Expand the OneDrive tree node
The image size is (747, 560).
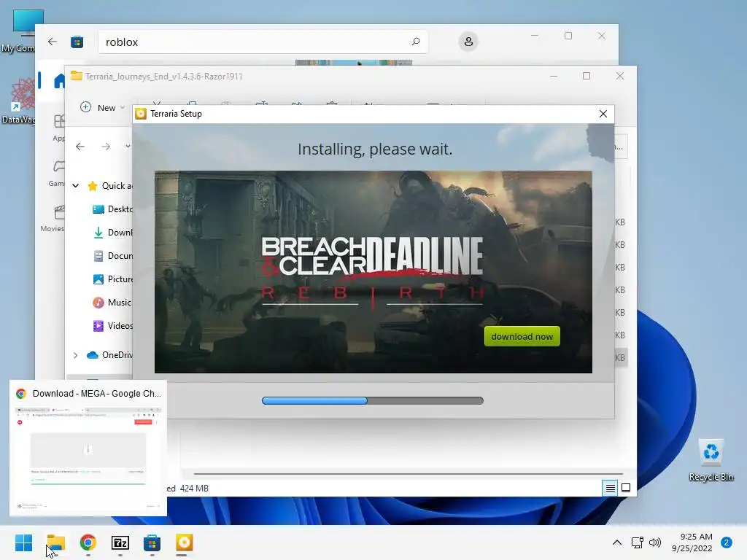click(75, 355)
